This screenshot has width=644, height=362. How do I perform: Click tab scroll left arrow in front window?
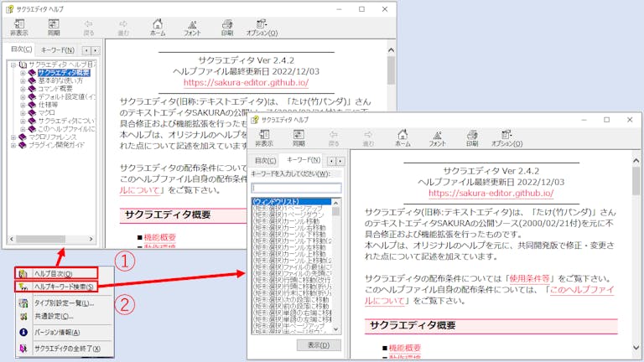tap(332, 161)
